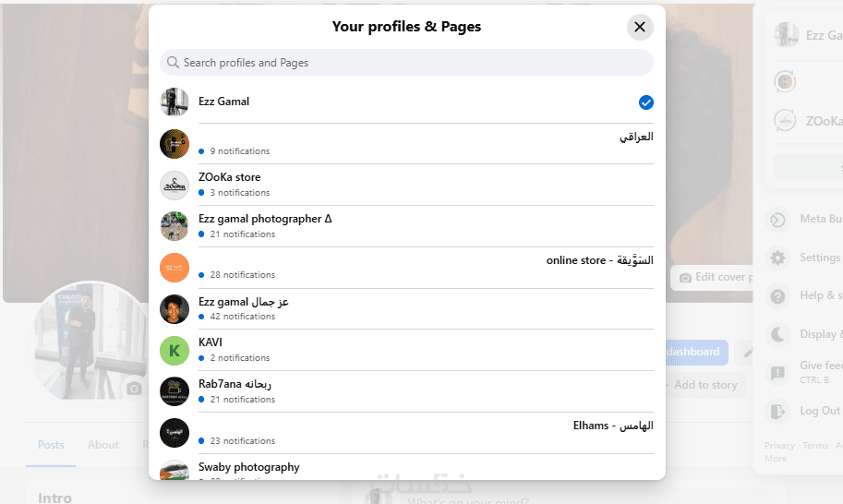Switch to the ZOoKa store page

[229, 177]
